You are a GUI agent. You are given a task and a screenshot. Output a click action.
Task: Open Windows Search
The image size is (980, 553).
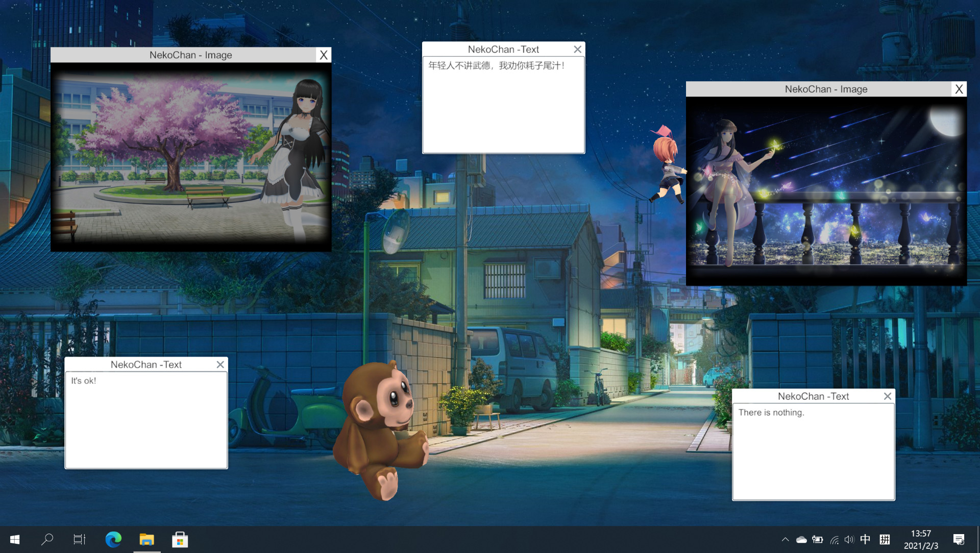tap(47, 539)
